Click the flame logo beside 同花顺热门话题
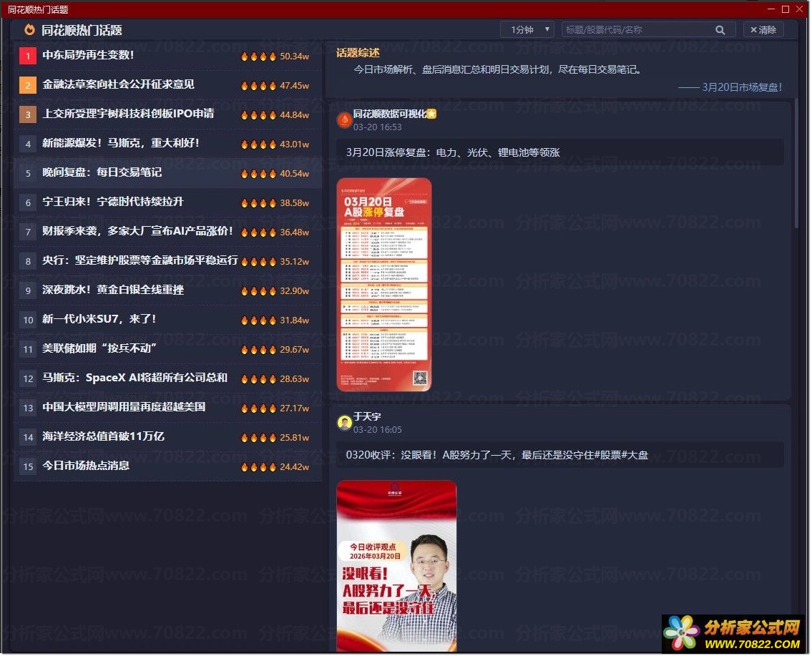 pyautogui.click(x=29, y=30)
